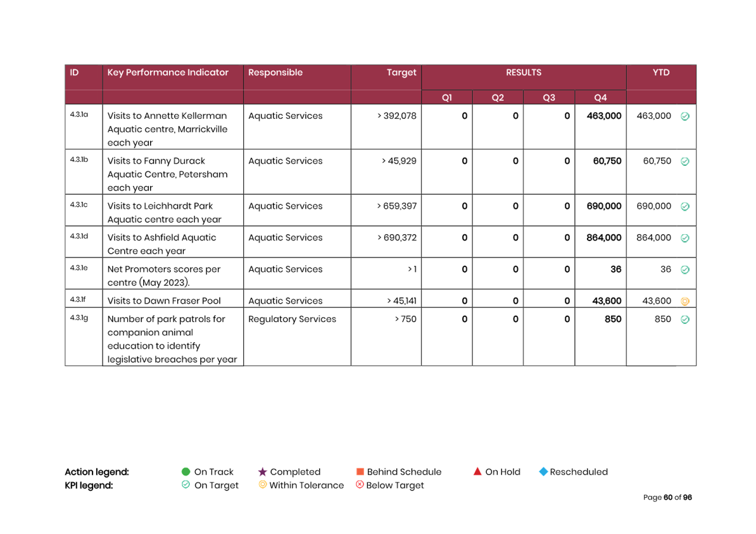Viewport: 756px width, 534px height.
Task: Select the Regulatory Services responsible cell
Action: coord(292,320)
